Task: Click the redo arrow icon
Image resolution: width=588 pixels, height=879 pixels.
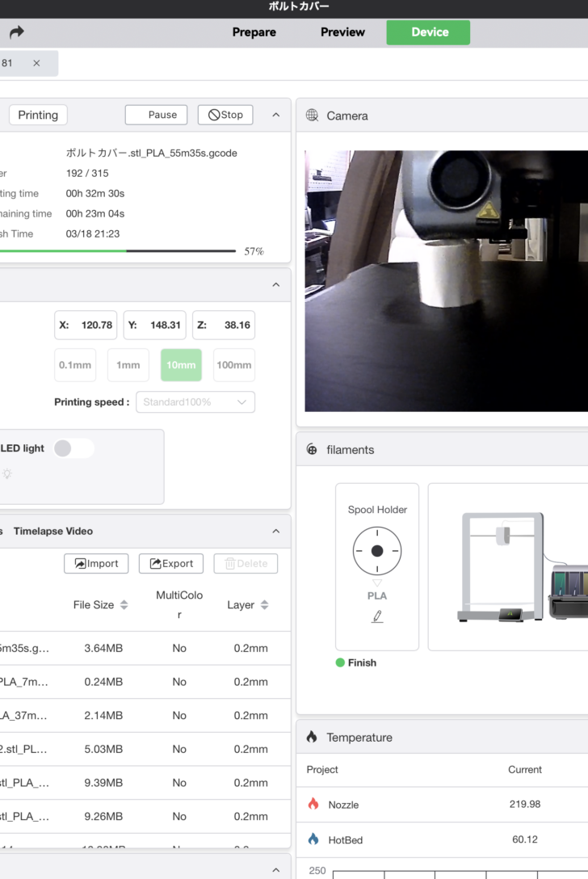Action: tap(17, 32)
